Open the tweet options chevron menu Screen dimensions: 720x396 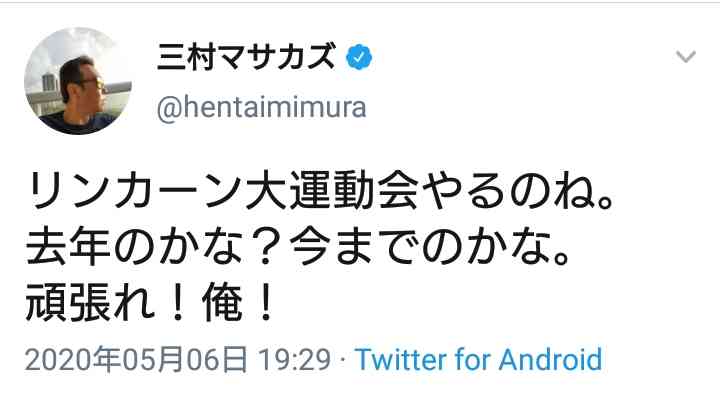tap(686, 57)
